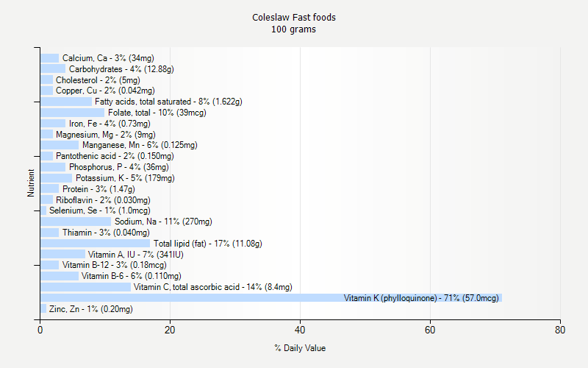This screenshot has width=588, height=368.
Task: Select the Calcium, Ca - 3% label
Action: click(x=108, y=58)
